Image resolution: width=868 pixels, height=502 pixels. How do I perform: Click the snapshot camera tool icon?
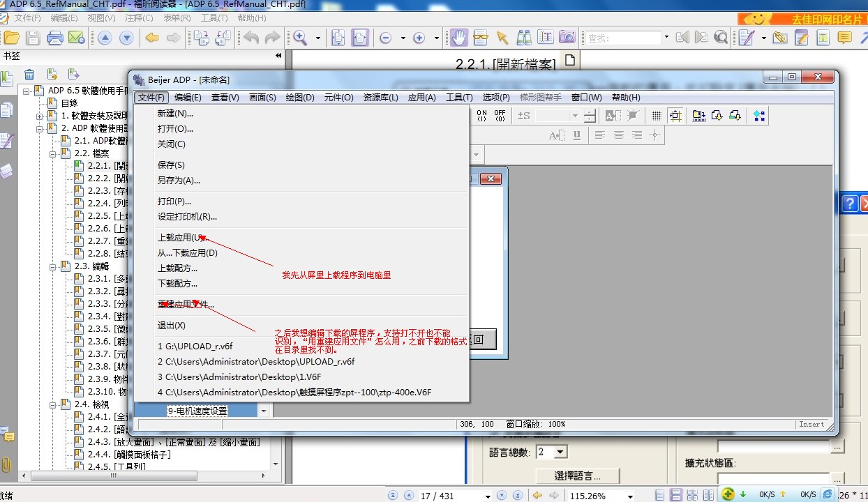click(567, 38)
